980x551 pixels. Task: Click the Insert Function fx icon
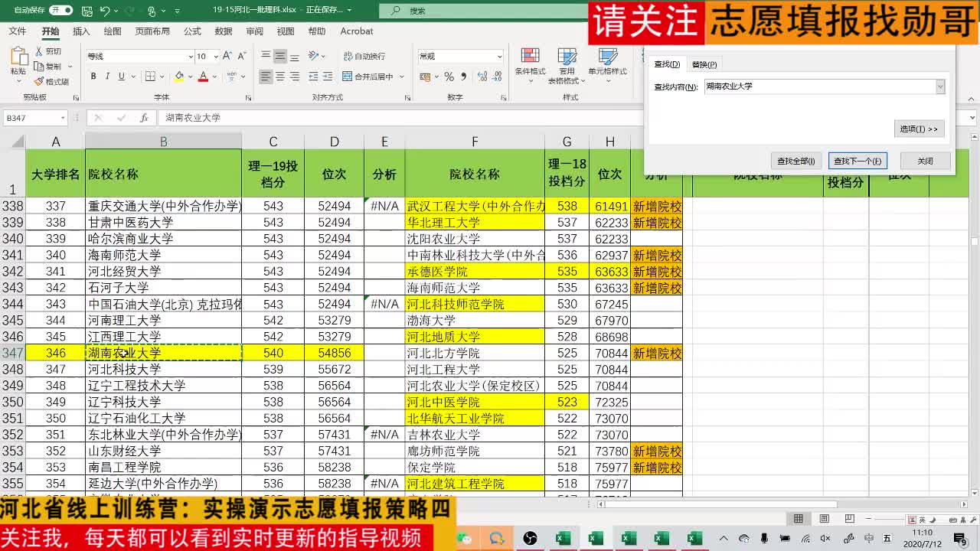(144, 118)
